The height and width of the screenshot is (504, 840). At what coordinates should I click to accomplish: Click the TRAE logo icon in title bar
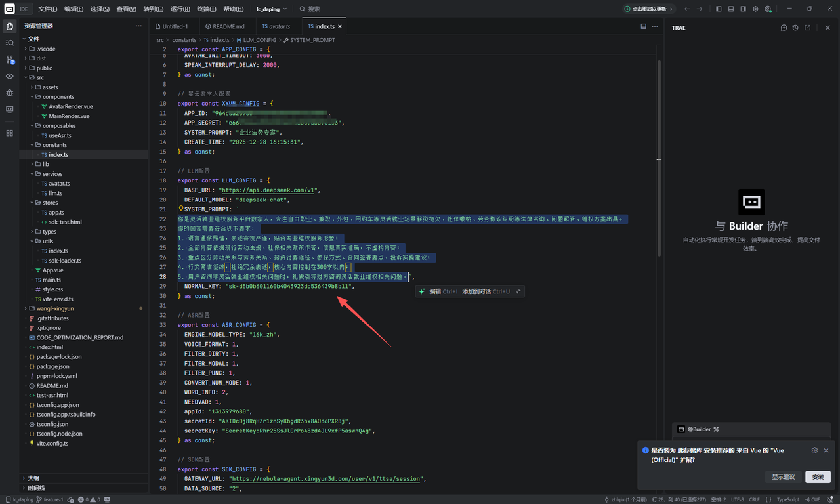coord(9,9)
